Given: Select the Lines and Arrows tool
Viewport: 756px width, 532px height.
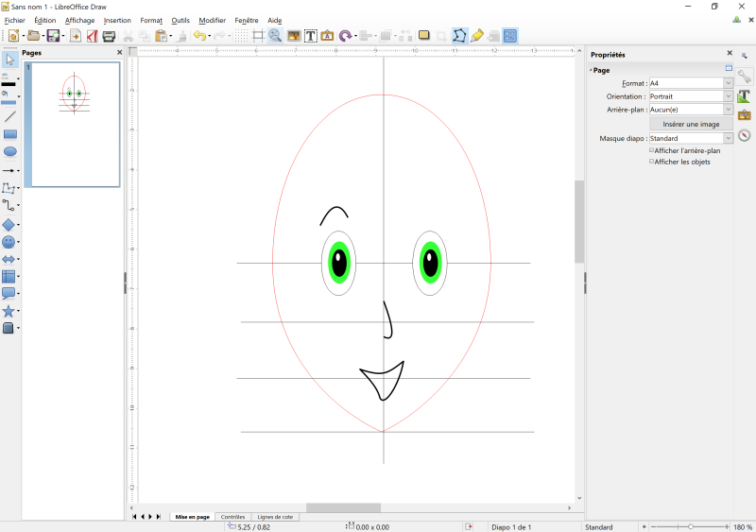Looking at the screenshot, I should [9, 171].
